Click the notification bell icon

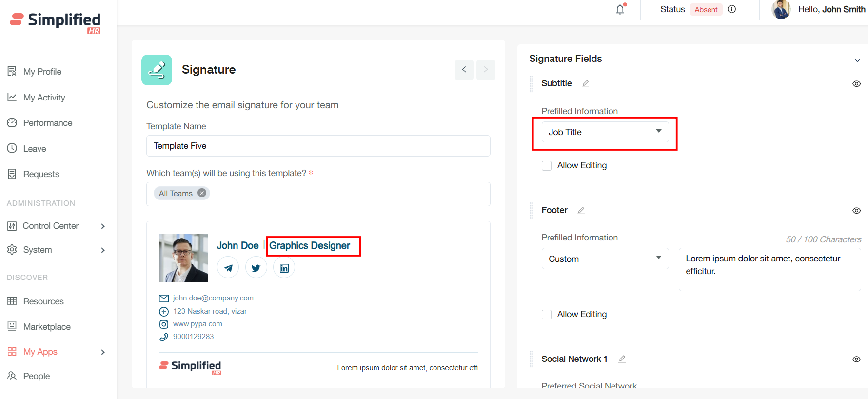pos(620,10)
